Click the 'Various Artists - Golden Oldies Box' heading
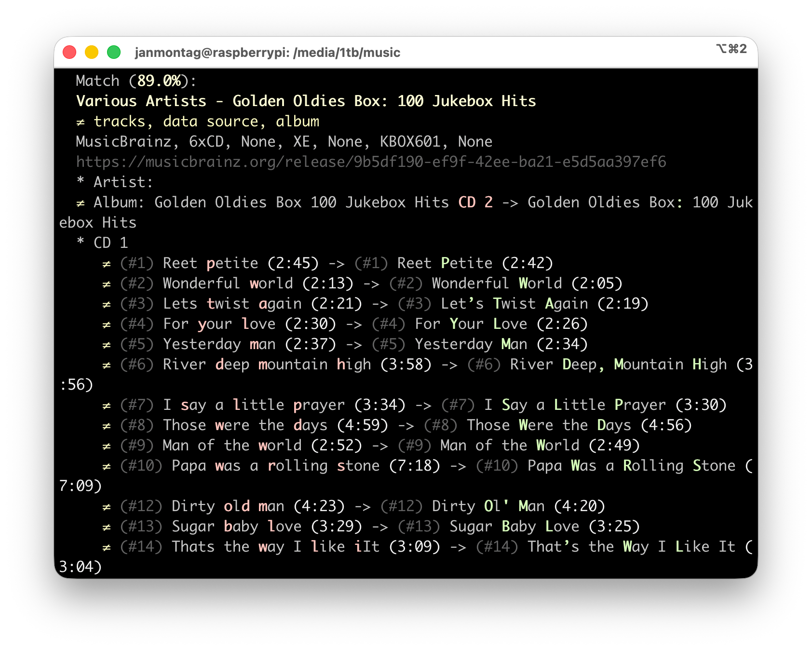 (x=306, y=101)
